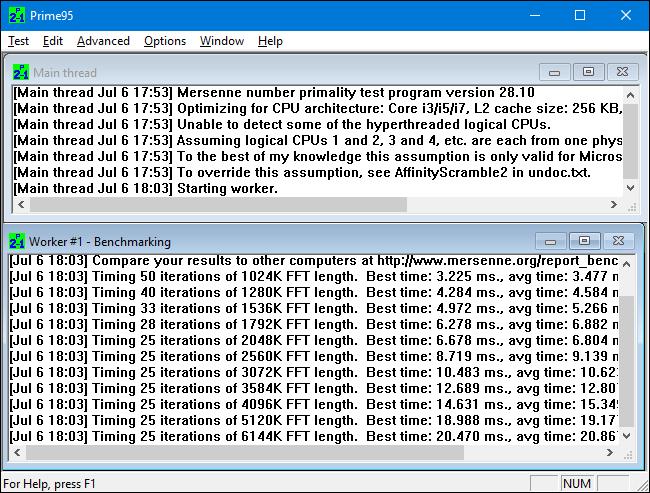Maximize the Prime95 main window
650x493 pixels.
click(x=580, y=16)
